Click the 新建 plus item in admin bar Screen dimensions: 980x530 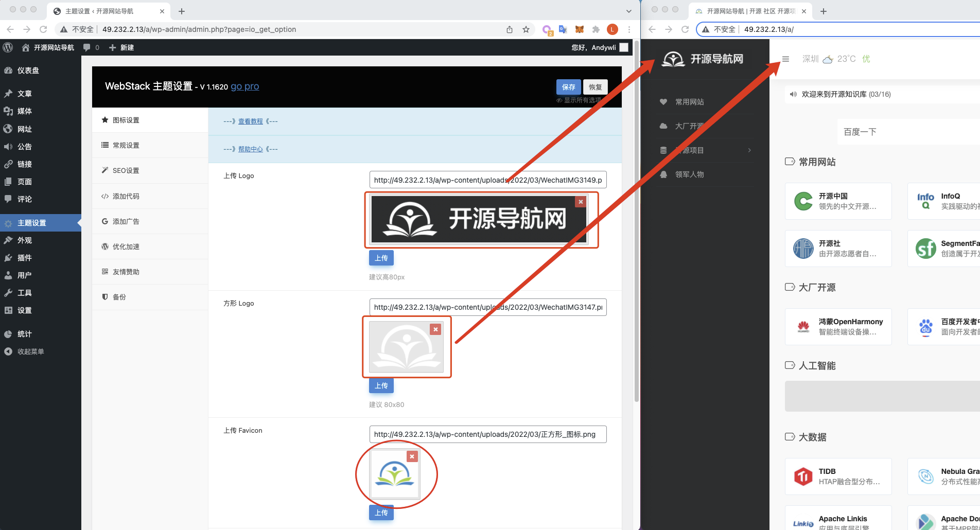pos(121,47)
